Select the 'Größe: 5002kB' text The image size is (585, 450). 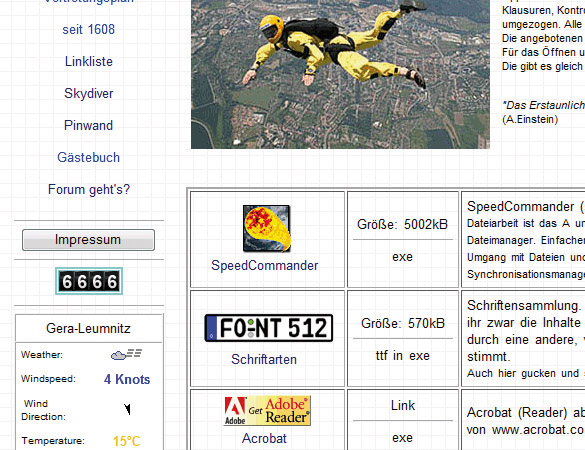[402, 224]
